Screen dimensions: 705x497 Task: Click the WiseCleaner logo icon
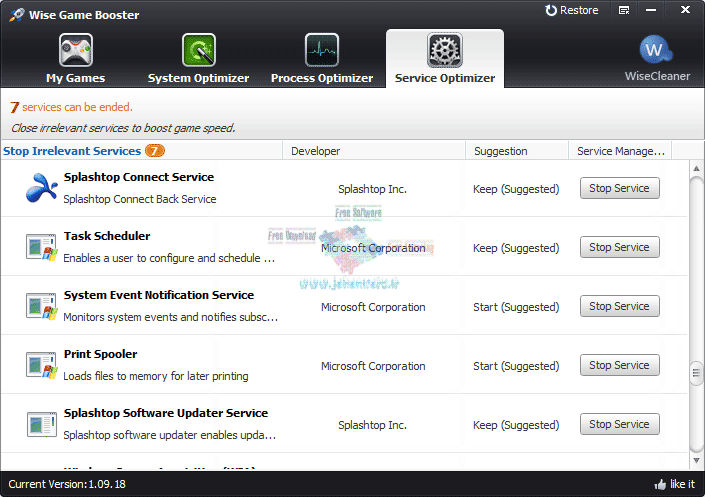point(657,49)
